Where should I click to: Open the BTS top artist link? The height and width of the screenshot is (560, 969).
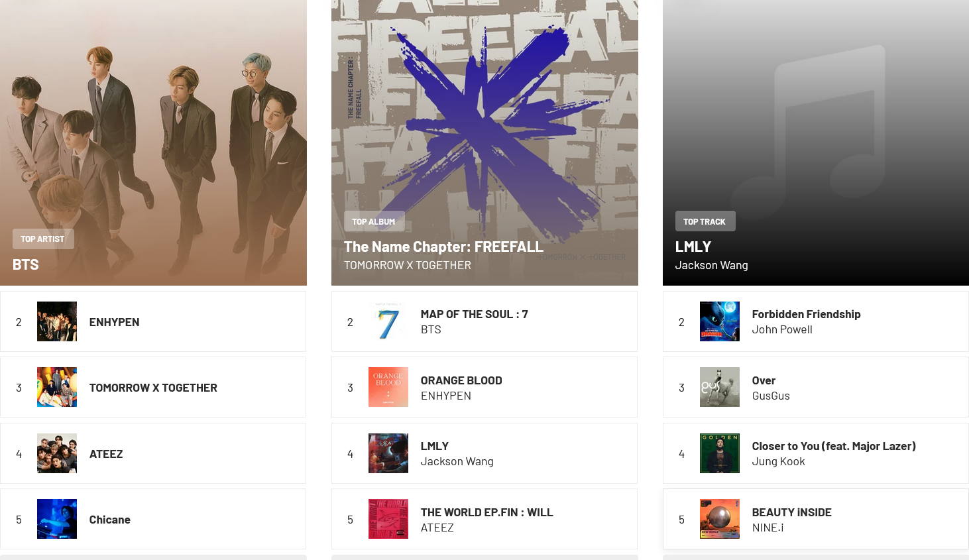click(x=26, y=264)
